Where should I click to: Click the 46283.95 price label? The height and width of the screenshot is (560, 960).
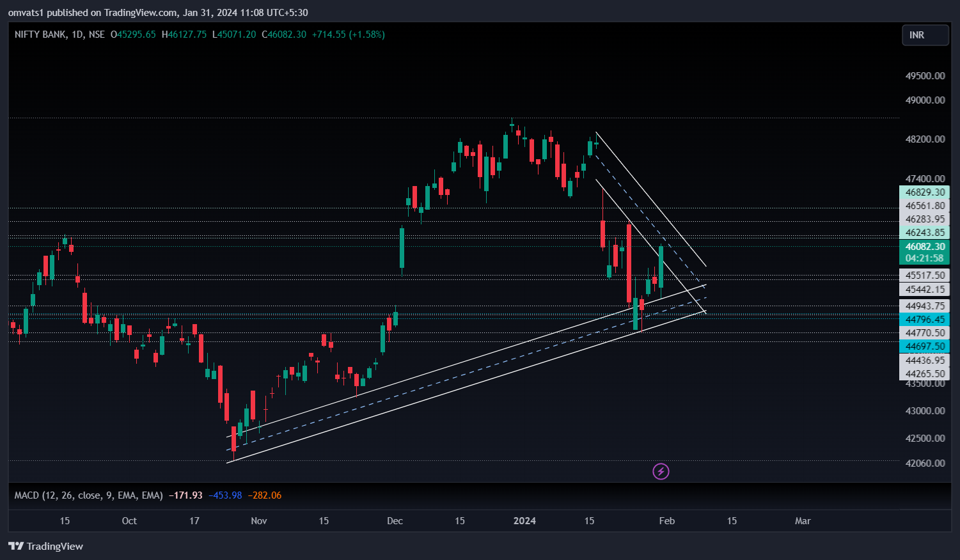pos(924,219)
